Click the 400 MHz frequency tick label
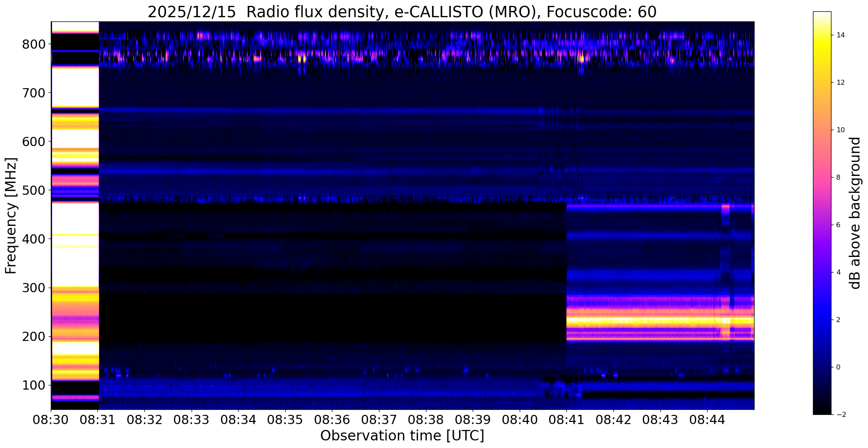 33,239
